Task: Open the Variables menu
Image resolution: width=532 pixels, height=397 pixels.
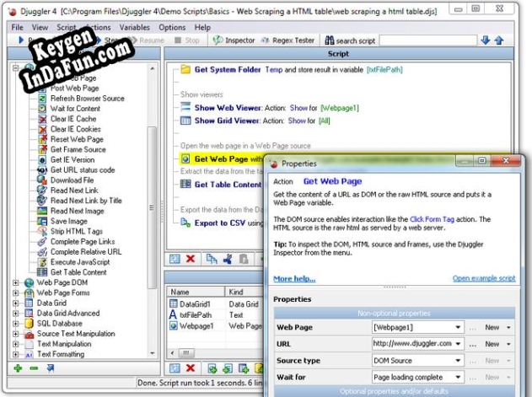Action: click(x=134, y=28)
